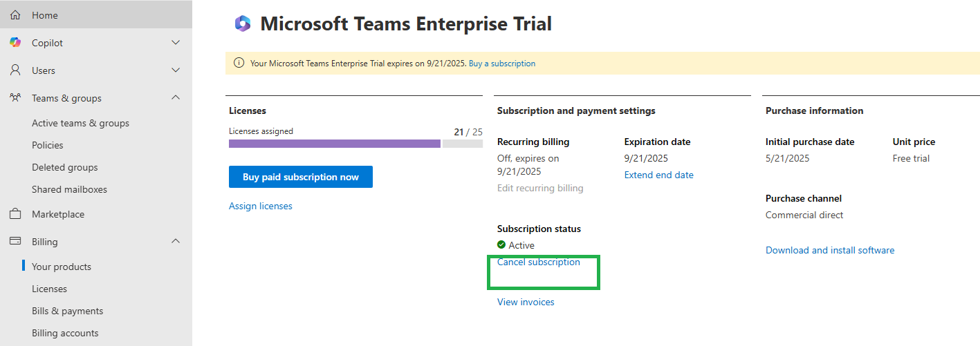The width and height of the screenshot is (980, 346).
Task: Expand the Users section chevron
Action: [x=176, y=70]
